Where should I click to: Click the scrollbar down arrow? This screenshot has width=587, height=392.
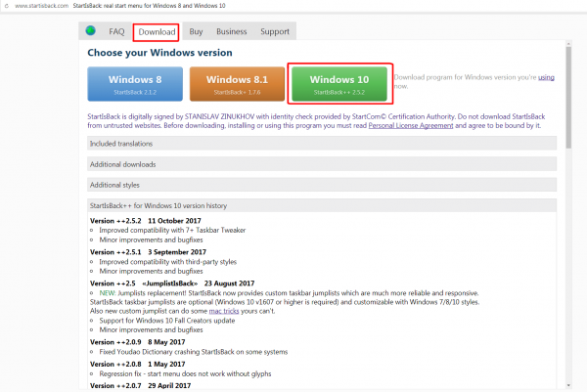pos(568,385)
